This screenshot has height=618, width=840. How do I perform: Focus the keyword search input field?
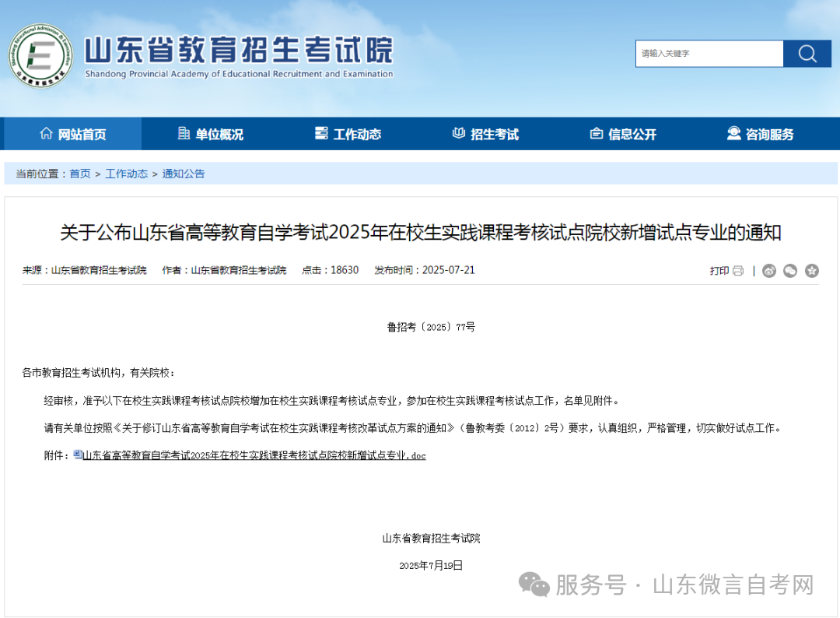[709, 54]
